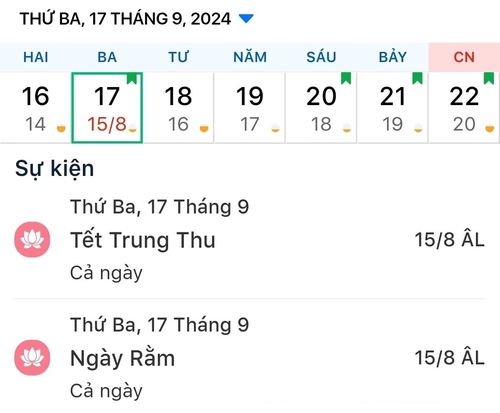Click green bookmark flag on day 22
This screenshot has width=500, height=413.
[489, 78]
